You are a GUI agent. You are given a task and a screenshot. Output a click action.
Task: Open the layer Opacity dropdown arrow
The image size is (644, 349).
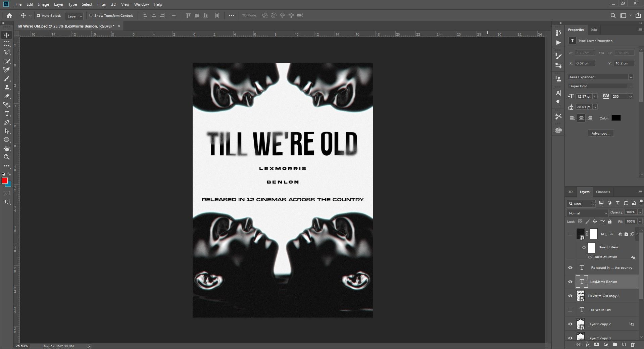tap(640, 212)
